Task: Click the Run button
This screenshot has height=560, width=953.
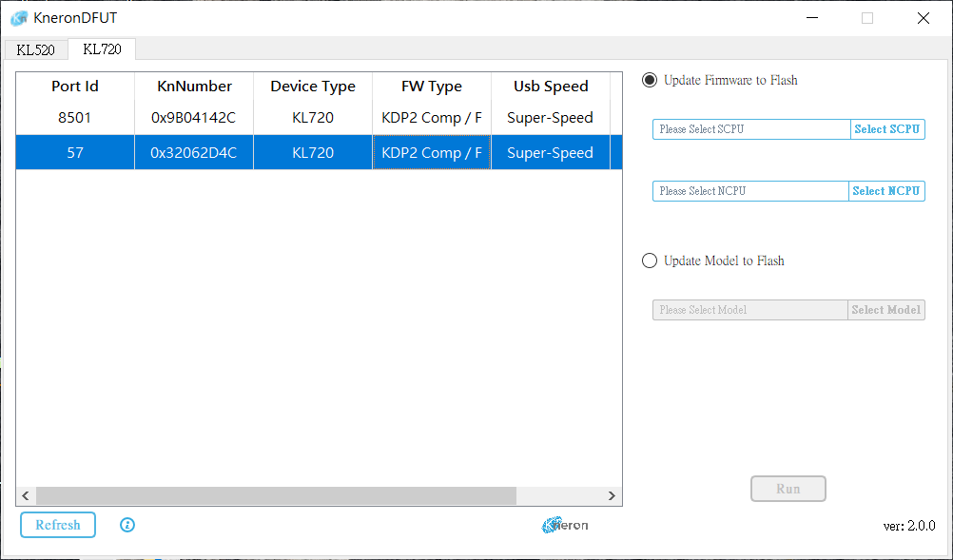Action: coord(788,489)
